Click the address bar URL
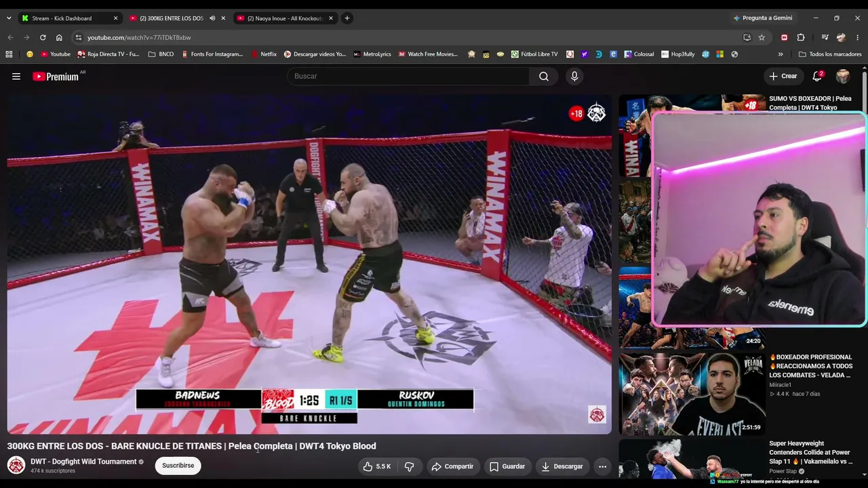This screenshot has width=868, height=488. point(139,37)
